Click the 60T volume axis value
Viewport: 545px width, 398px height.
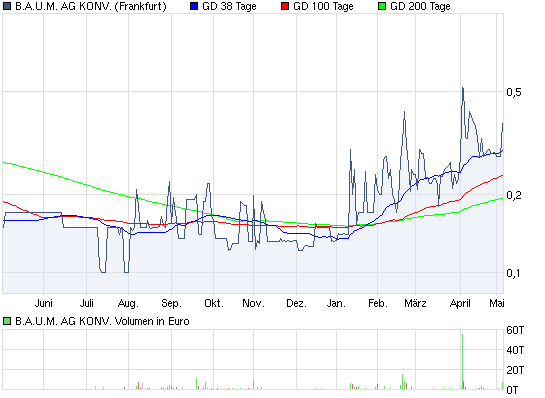tap(515, 330)
